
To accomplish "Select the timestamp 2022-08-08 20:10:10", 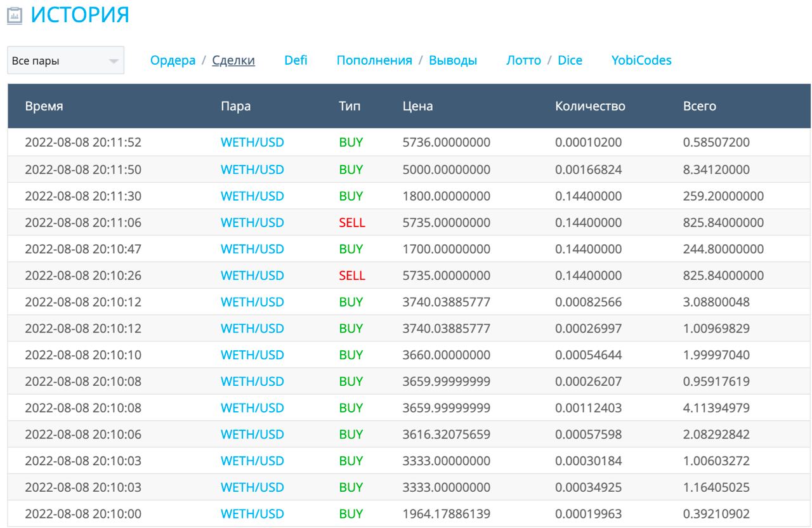I will (x=83, y=354).
